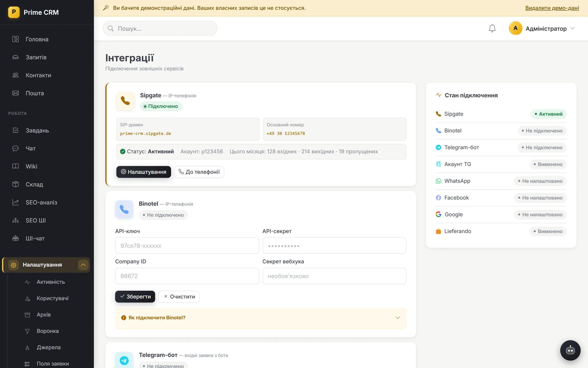Focus the Binotel API-секрет field
The image size is (588, 368).
point(334,245)
